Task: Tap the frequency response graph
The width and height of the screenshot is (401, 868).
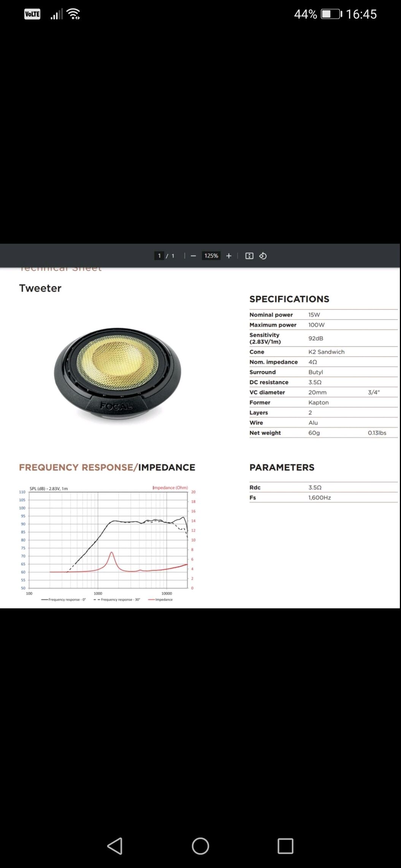Action: 107,544
